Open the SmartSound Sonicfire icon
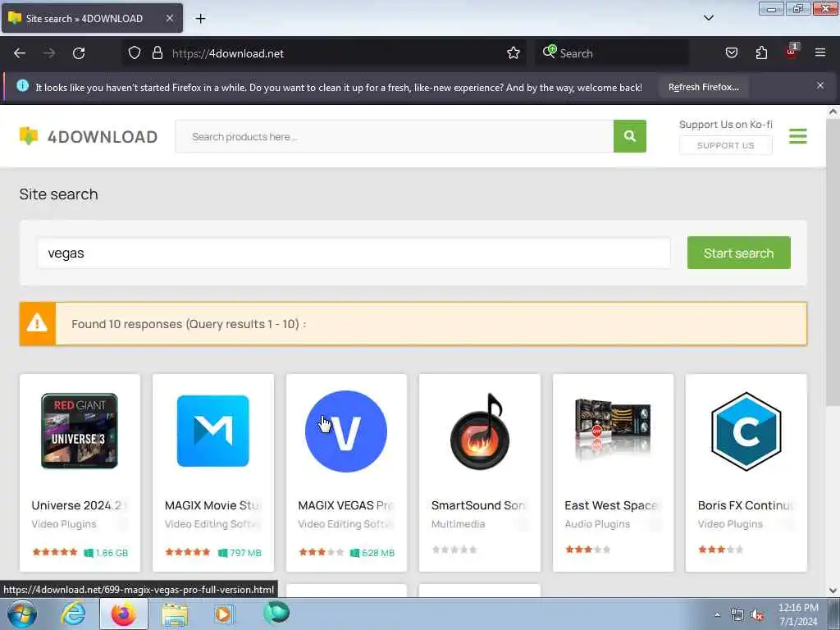Screen dimensions: 840x630 pyautogui.click(x=479, y=431)
